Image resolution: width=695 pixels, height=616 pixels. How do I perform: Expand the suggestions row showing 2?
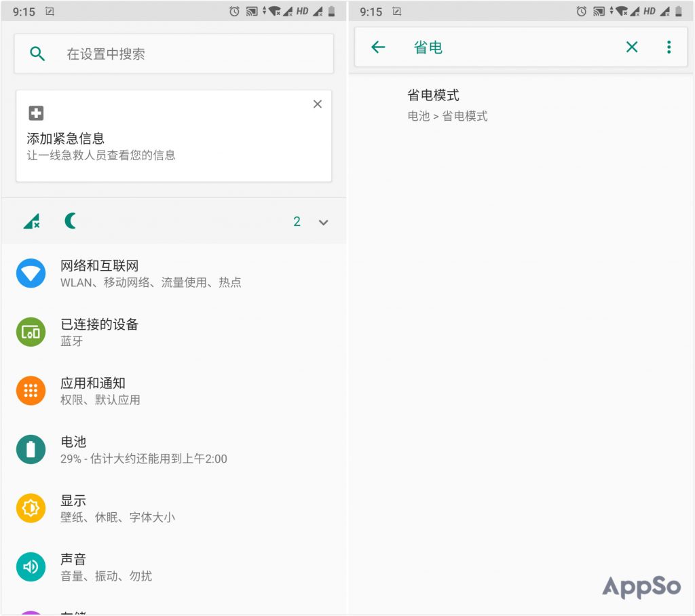[x=297, y=221]
